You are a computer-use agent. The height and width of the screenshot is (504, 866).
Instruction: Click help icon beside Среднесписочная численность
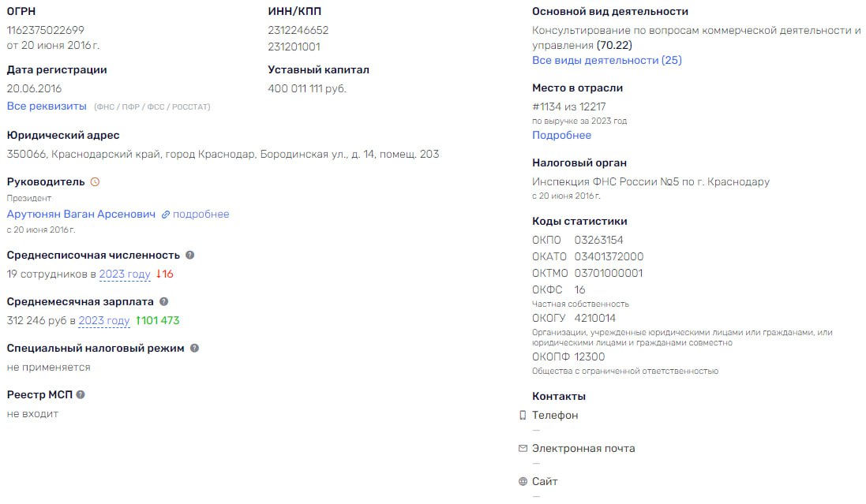coord(190,255)
